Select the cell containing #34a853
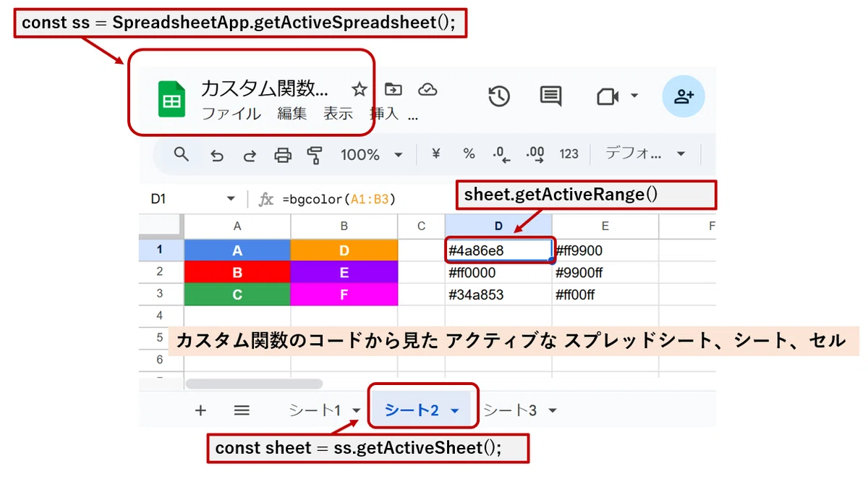 click(x=498, y=295)
